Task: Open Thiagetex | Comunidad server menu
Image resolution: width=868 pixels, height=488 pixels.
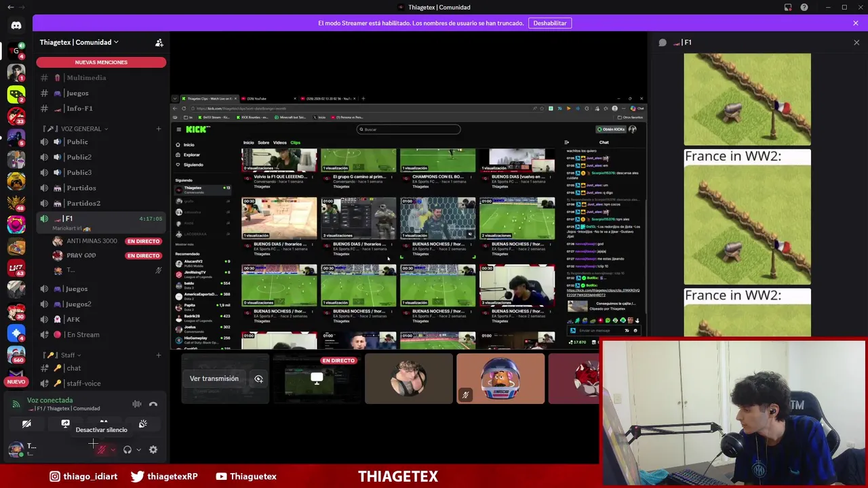Action: 79,42
